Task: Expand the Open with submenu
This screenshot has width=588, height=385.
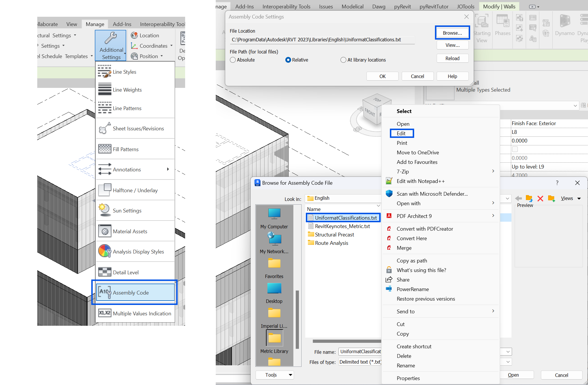Action: click(x=493, y=203)
